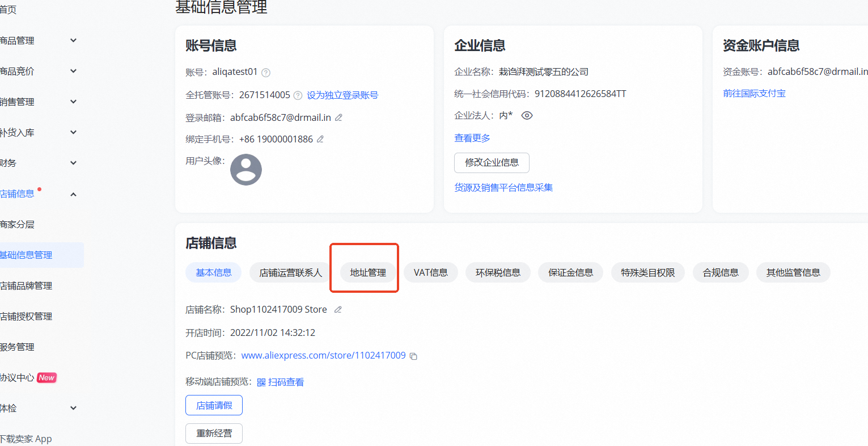The width and height of the screenshot is (868, 446).
Task: Open 扫码查看 QR code for mobile preview
Action: click(281, 382)
